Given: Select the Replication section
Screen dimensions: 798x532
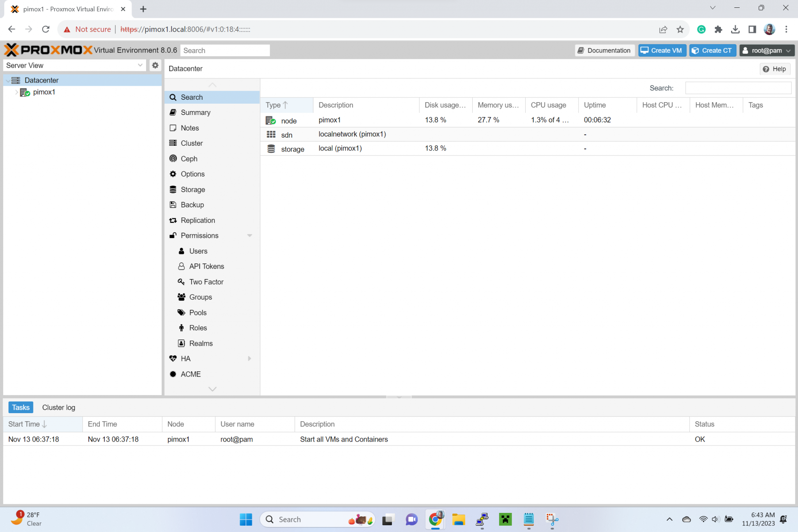Looking at the screenshot, I should (198, 220).
